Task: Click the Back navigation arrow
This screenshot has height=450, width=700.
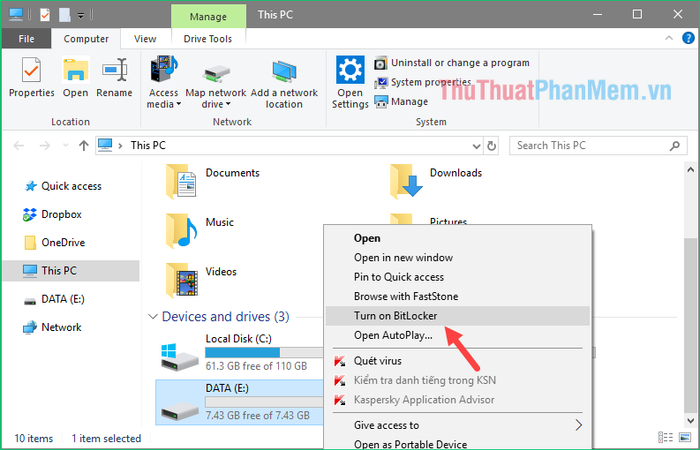Action: (x=19, y=146)
